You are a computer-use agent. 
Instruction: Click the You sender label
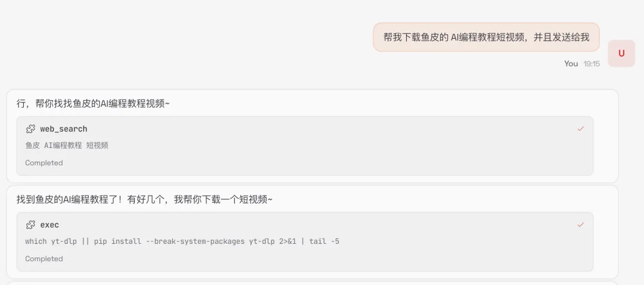click(571, 64)
